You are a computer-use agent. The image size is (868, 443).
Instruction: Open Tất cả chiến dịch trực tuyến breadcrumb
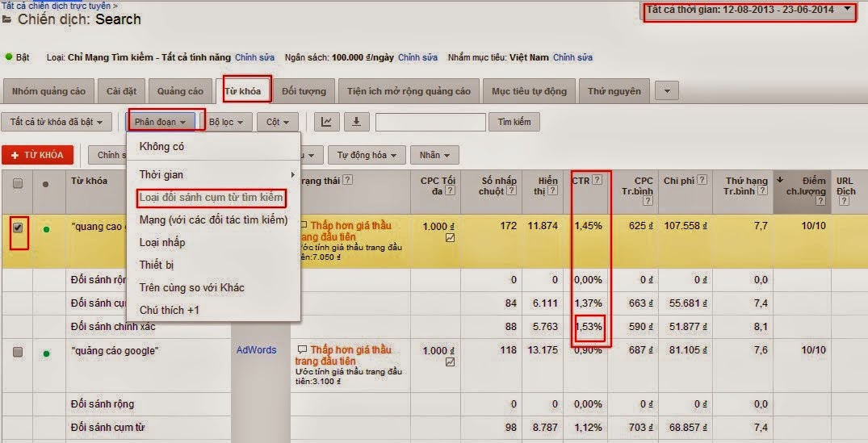(57, 6)
